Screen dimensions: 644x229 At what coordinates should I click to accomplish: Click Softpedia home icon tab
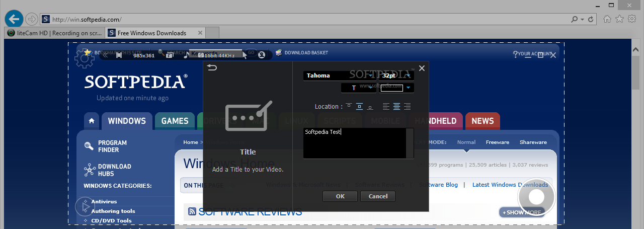(91, 121)
